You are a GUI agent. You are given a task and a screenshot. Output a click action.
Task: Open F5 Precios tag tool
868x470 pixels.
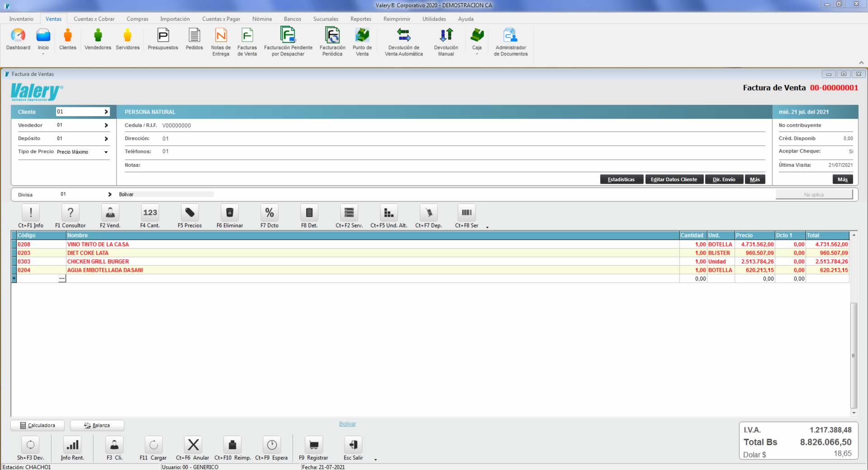point(190,213)
